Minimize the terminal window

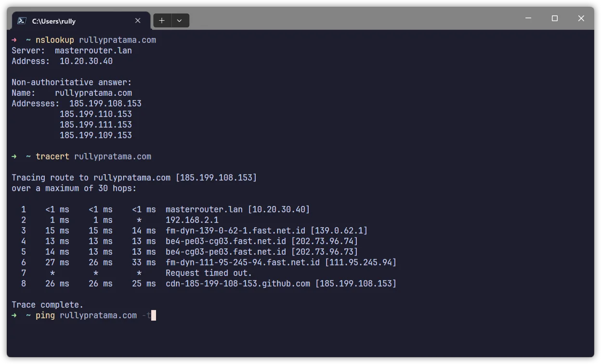528,18
